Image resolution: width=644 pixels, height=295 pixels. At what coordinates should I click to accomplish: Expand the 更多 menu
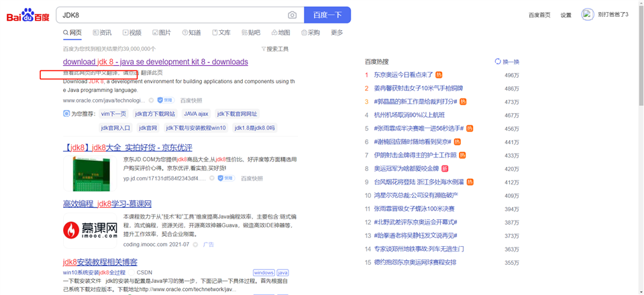click(x=337, y=33)
